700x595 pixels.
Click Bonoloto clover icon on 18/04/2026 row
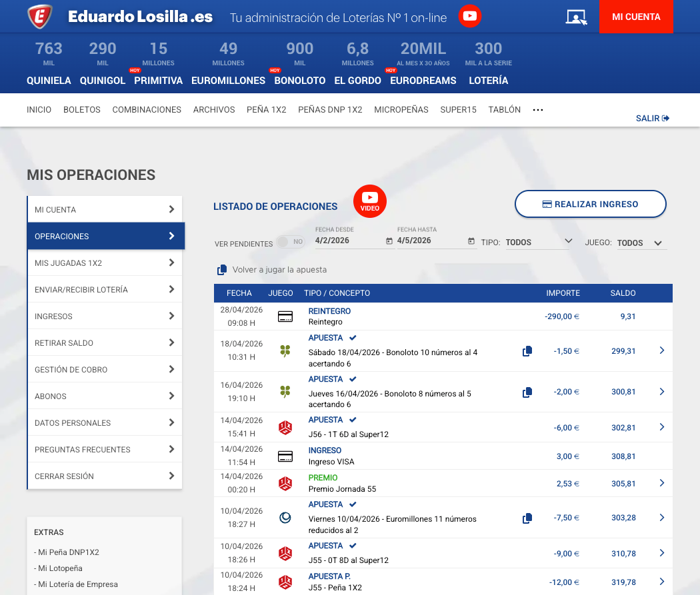tap(285, 351)
